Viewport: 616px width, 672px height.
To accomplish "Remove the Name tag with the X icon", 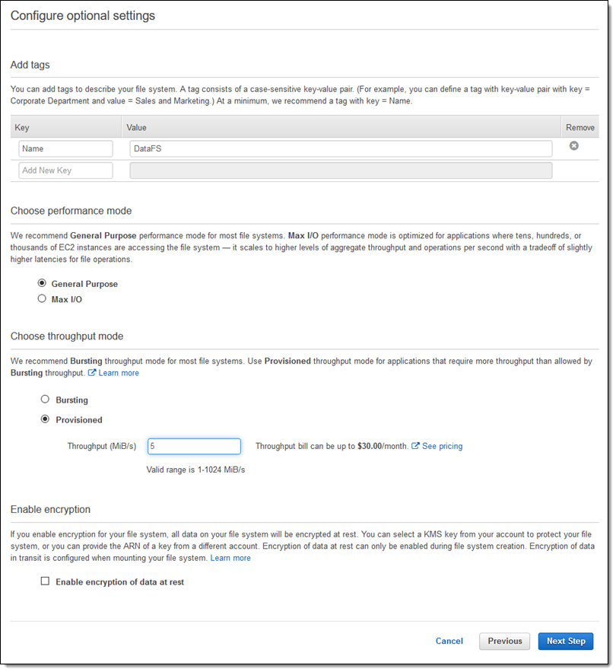I will click(x=574, y=146).
